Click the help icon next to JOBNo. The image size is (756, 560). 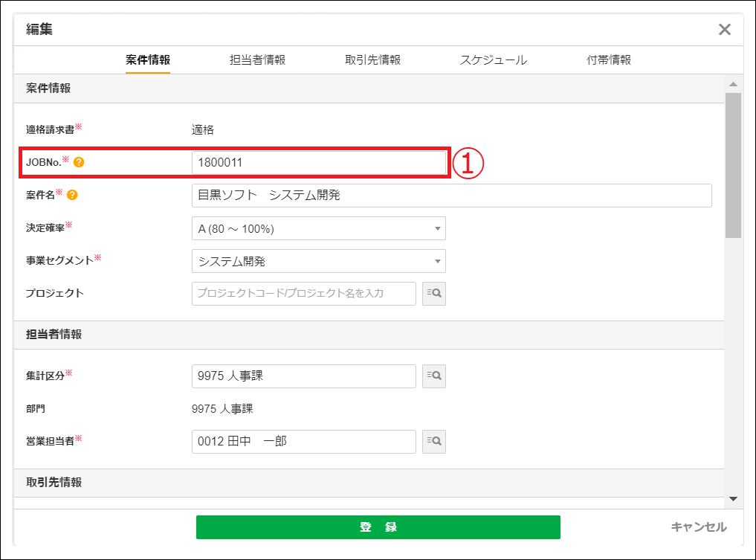79,162
